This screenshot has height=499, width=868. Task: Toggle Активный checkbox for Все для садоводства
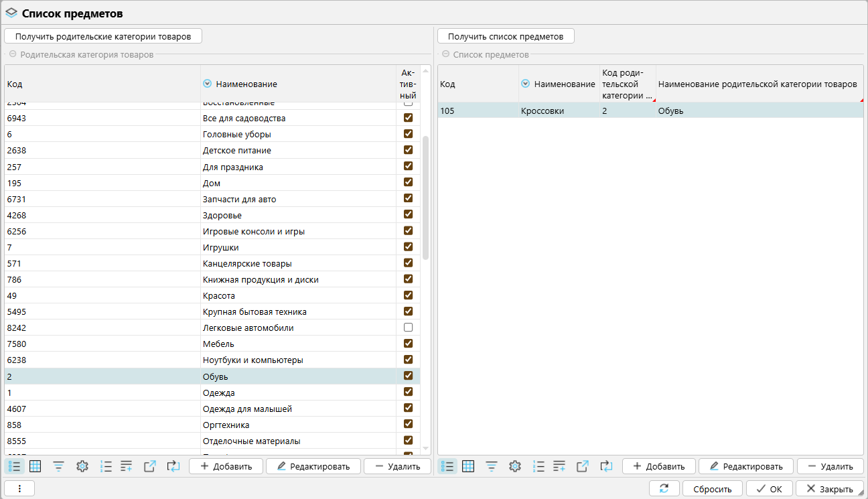point(408,118)
